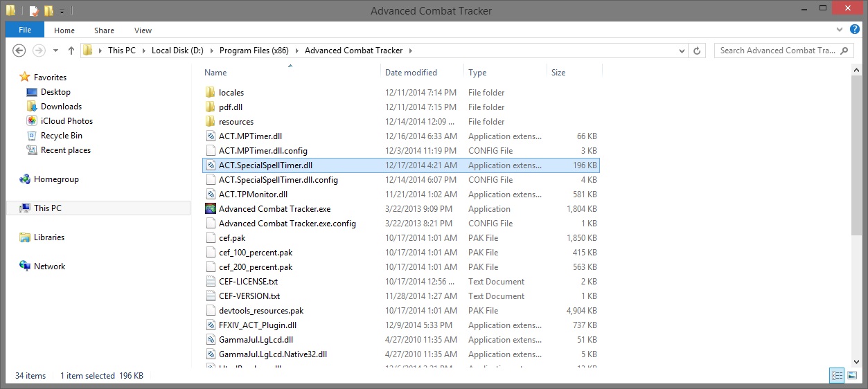
Task: Click the search magnifier icon
Action: [x=844, y=51]
